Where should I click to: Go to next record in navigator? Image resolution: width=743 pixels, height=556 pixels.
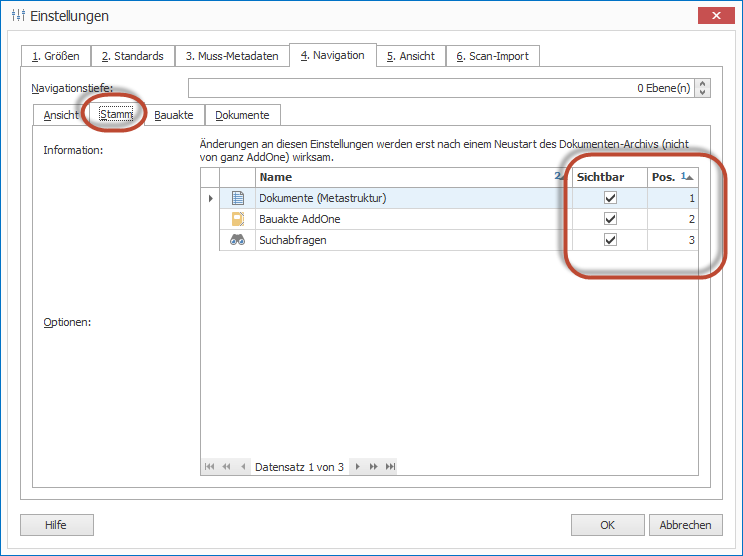tap(357, 467)
